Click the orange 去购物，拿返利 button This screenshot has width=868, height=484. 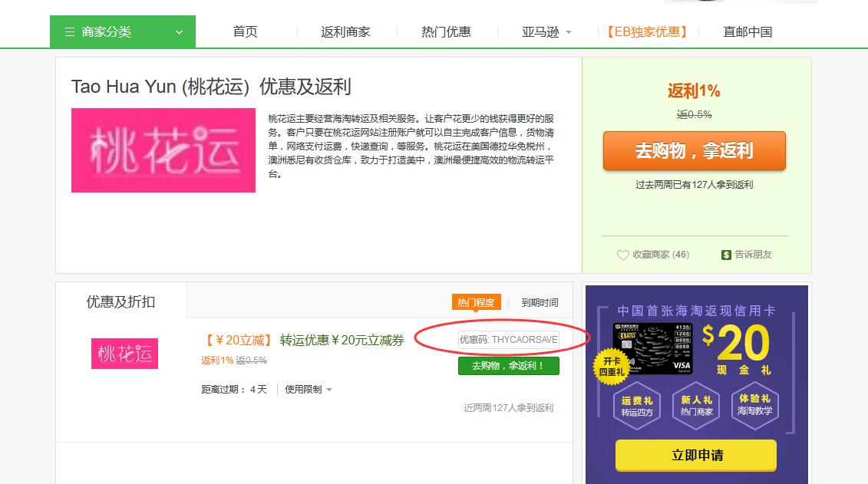pos(695,150)
